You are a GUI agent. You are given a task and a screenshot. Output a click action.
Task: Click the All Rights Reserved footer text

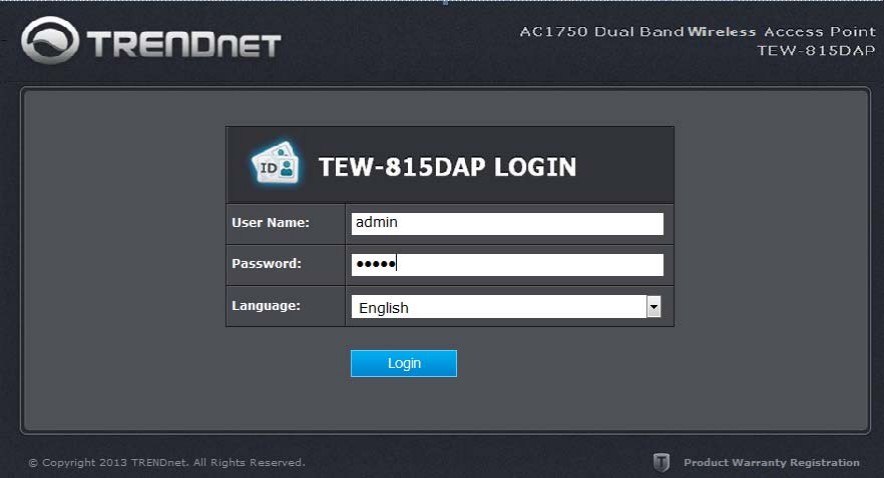tap(249, 462)
